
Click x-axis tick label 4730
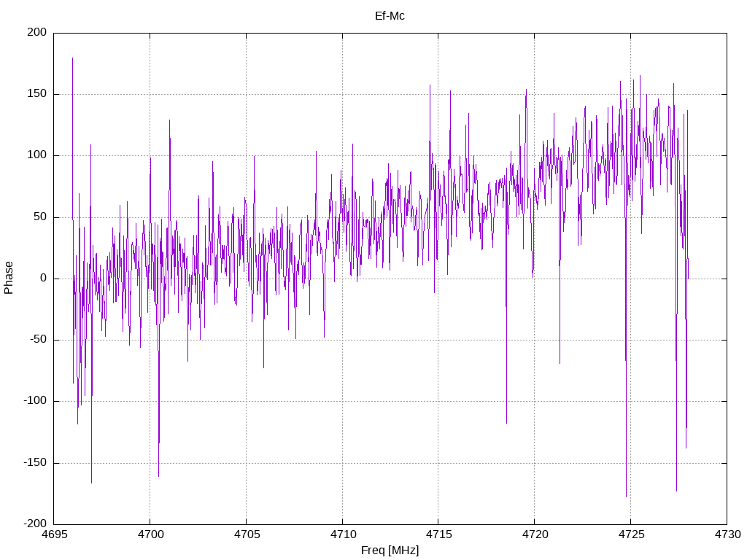727,534
